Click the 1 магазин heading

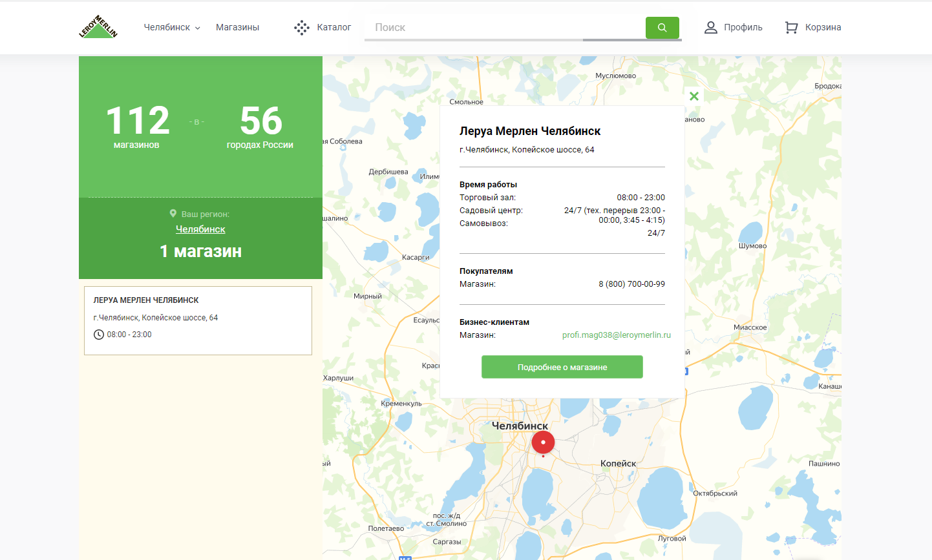[x=200, y=251]
